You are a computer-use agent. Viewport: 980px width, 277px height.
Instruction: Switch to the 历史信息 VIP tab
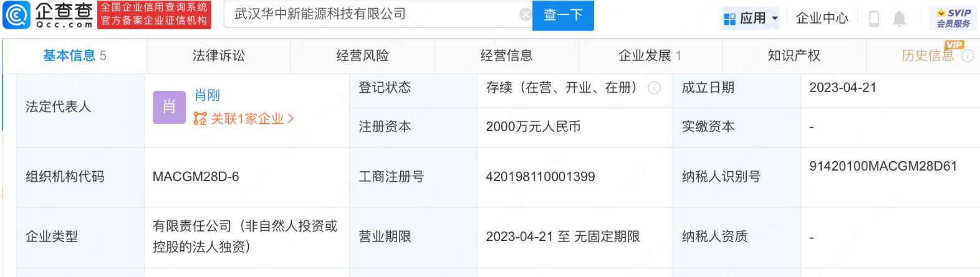[x=927, y=55]
